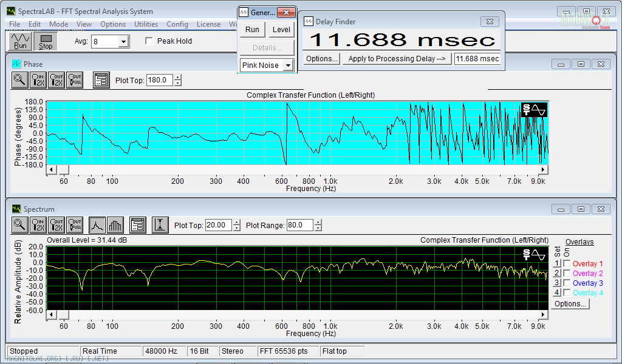Switch Spectrum to bar graph view
The height and width of the screenshot is (364, 622).
pyautogui.click(x=115, y=225)
